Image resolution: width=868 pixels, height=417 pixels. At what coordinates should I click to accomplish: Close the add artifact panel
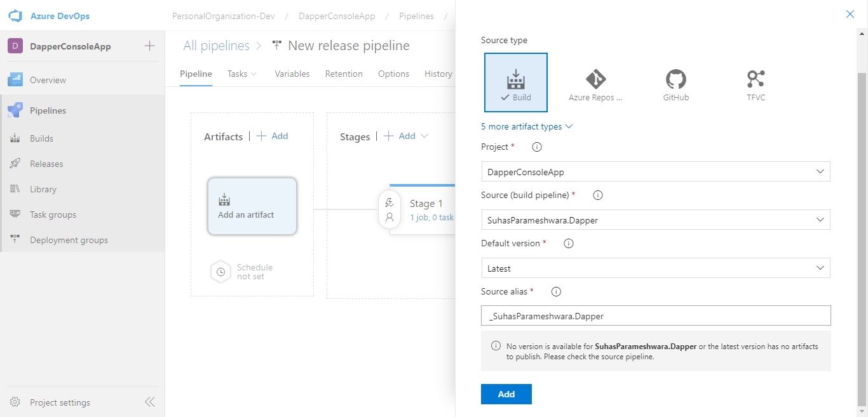(850, 14)
